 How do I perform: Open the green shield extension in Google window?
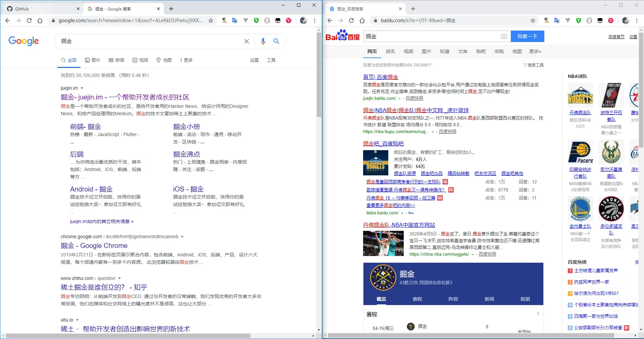[x=256, y=20]
